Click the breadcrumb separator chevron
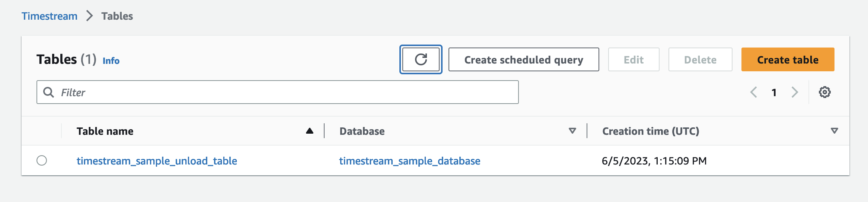Image resolution: width=868 pixels, height=202 pixels. point(89,16)
